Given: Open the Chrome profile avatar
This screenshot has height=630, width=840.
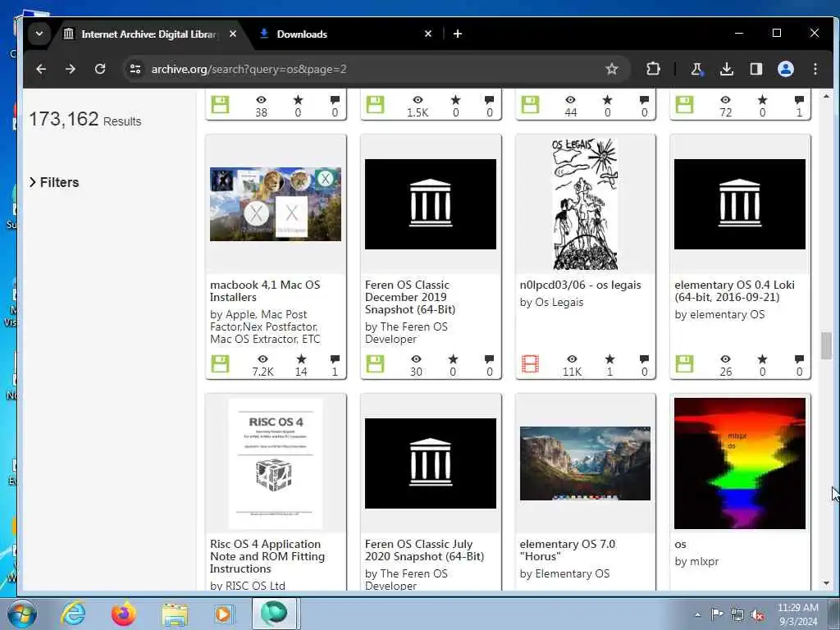Looking at the screenshot, I should point(785,69).
